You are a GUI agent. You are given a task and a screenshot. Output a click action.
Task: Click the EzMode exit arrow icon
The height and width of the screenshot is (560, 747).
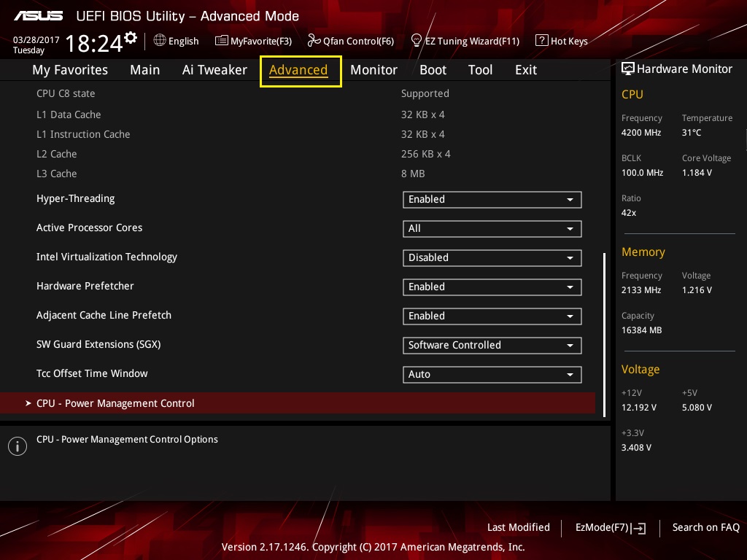pos(638,528)
